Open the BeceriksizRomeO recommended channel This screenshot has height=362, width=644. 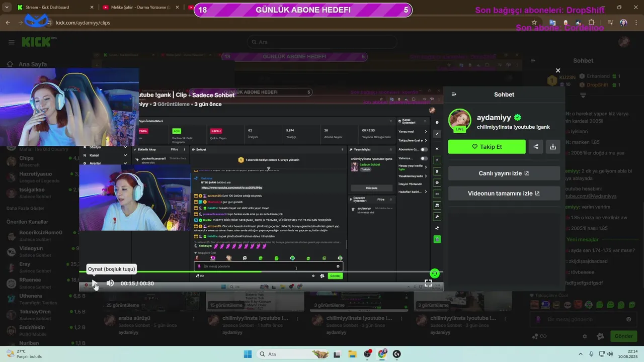coord(42,235)
